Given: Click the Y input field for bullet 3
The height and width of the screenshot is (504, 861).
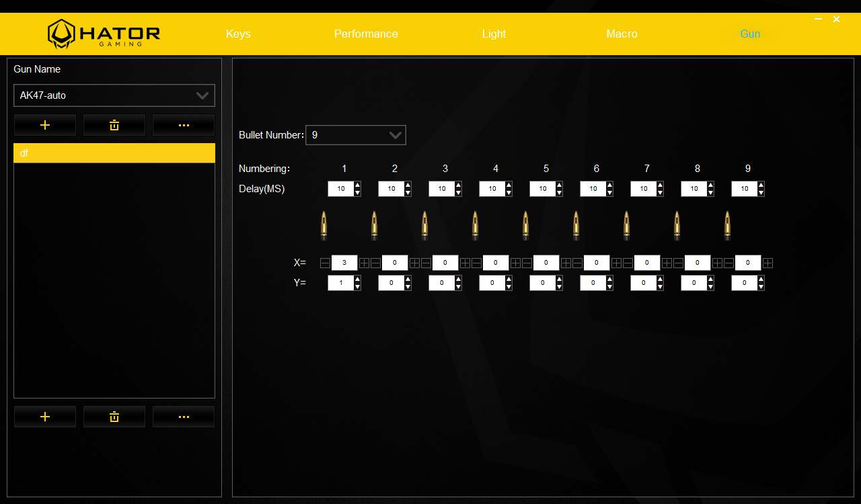Looking at the screenshot, I should [442, 283].
